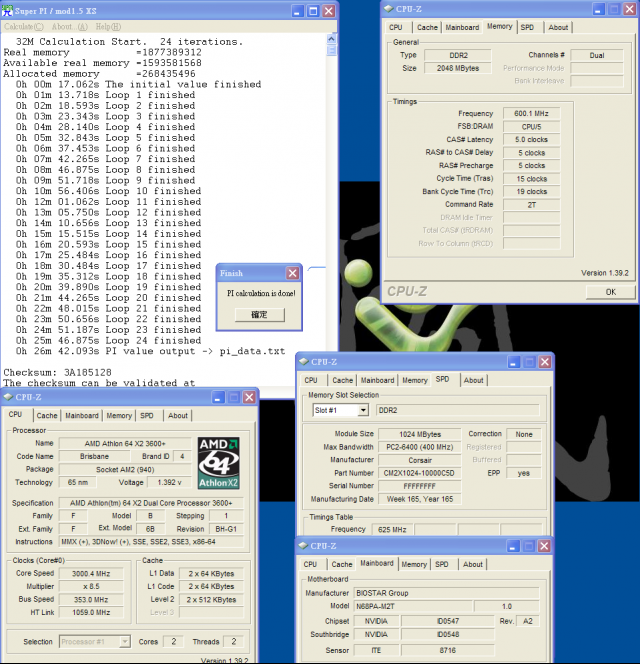The width and height of the screenshot is (640, 664).
Task: Confirm the Finish dialog with its OK button
Action: tap(259, 315)
